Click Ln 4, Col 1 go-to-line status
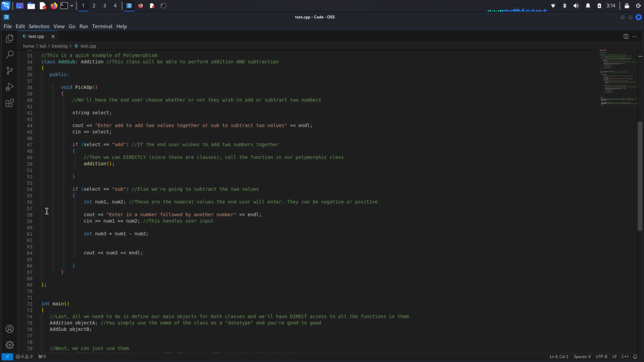This screenshot has height=362, width=644. click(x=559, y=357)
